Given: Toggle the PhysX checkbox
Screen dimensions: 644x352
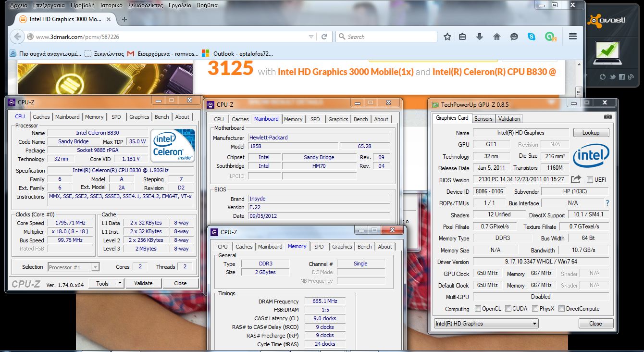Looking at the screenshot, I should 535,309.
